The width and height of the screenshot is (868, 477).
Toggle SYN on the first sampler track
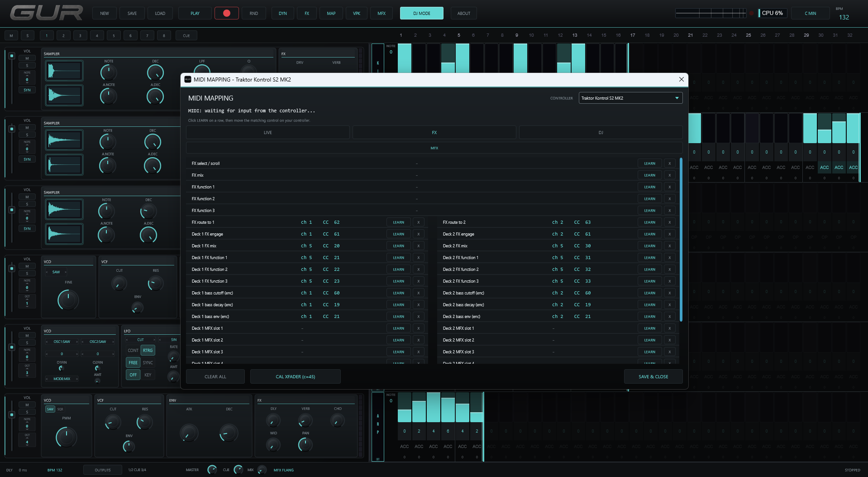click(x=27, y=90)
